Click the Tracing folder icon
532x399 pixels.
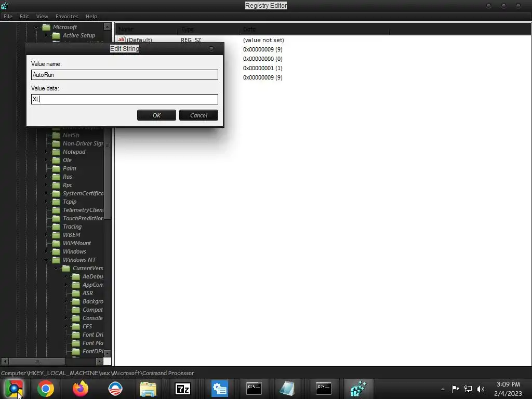(x=56, y=227)
